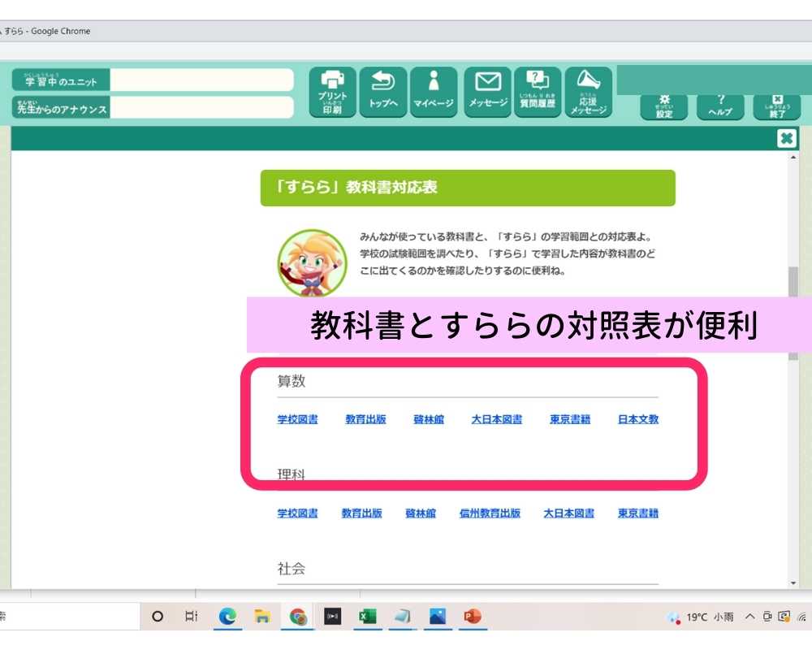812x650 pixels.
Task: Open 東京書籍 link under 理科
Action: click(x=638, y=513)
